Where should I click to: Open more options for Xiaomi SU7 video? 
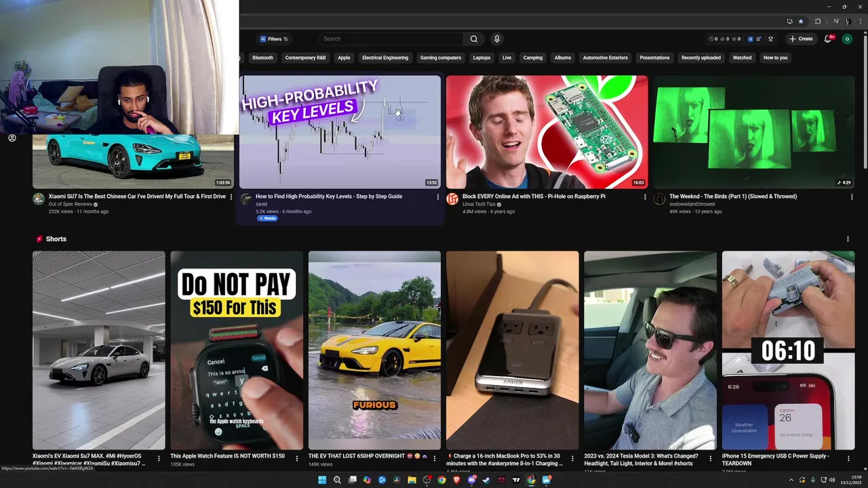pos(231,197)
